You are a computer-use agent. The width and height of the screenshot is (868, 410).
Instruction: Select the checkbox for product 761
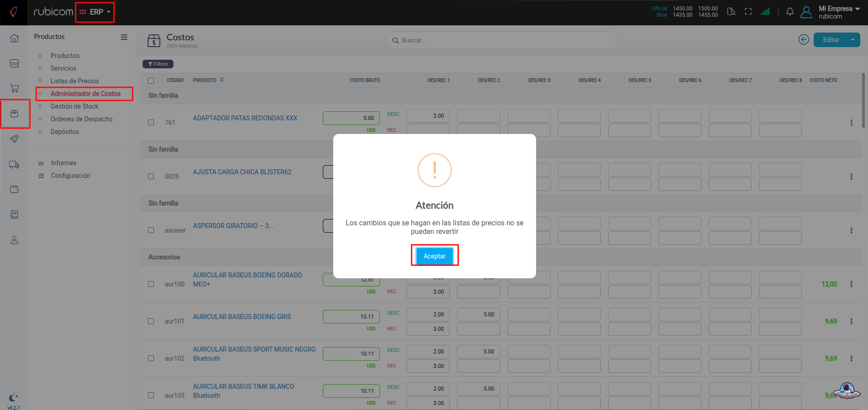tap(151, 123)
